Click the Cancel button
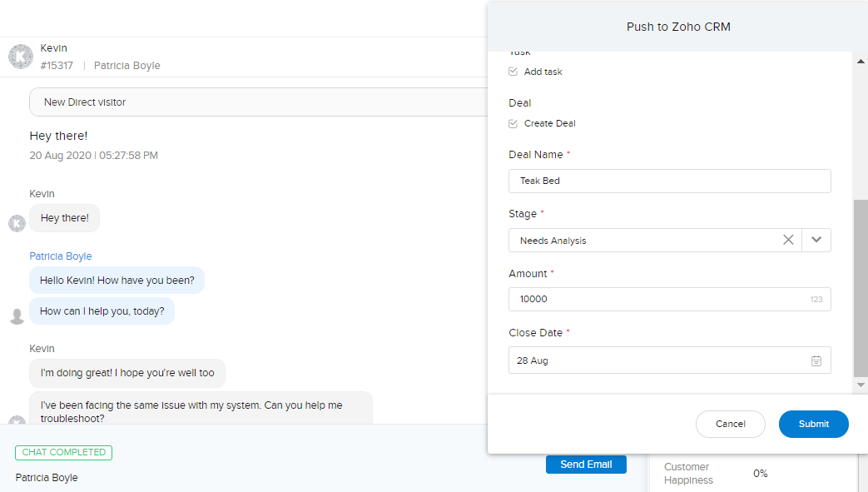The height and width of the screenshot is (492, 868). click(730, 424)
